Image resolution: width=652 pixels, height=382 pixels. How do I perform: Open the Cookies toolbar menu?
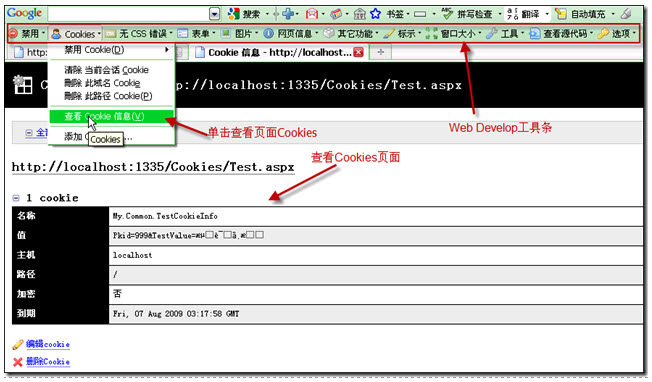tap(76, 34)
